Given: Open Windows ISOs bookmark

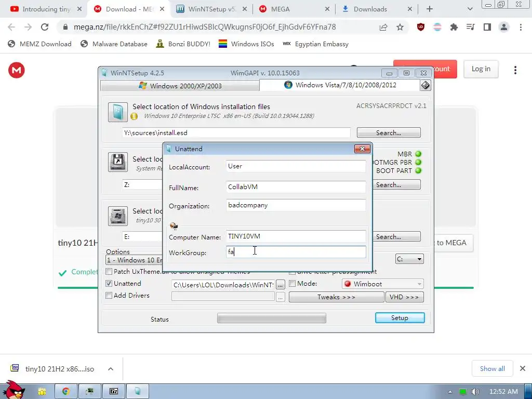Looking at the screenshot, I should 246,44.
